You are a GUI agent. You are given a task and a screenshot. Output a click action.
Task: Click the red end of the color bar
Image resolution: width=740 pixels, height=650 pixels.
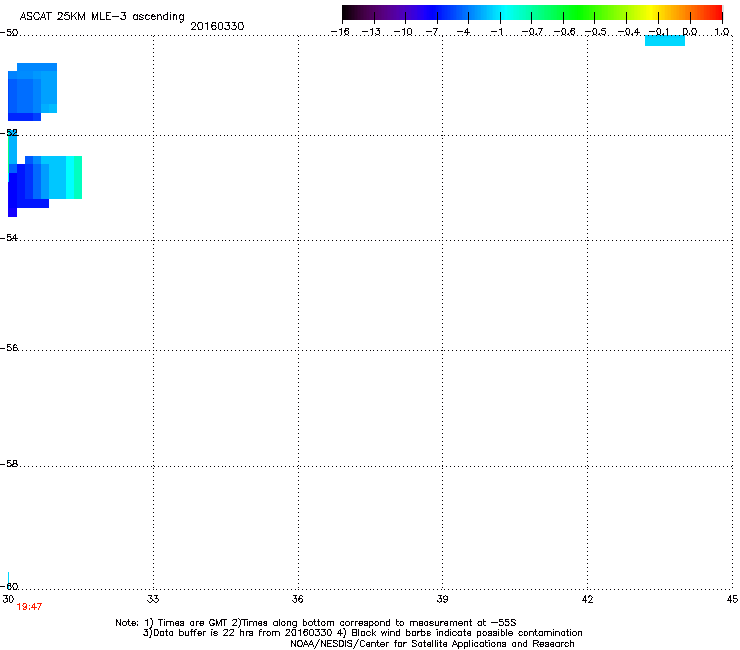[713, 12]
